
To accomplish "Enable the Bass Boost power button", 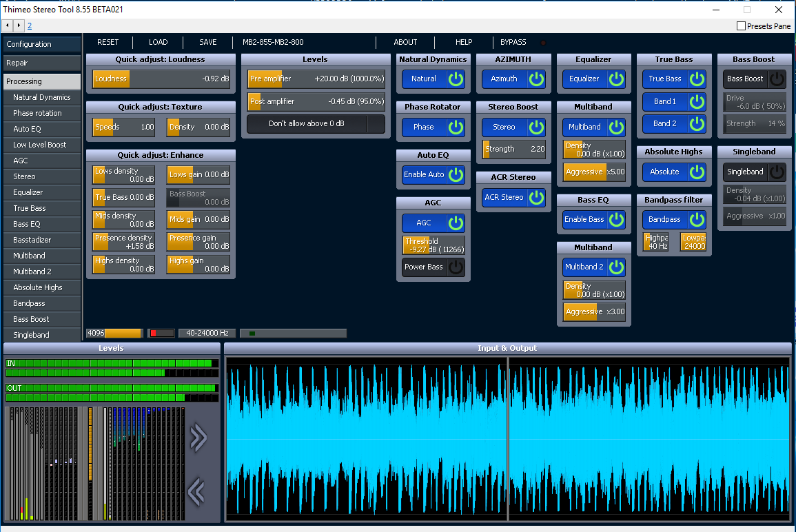I will (x=777, y=79).
